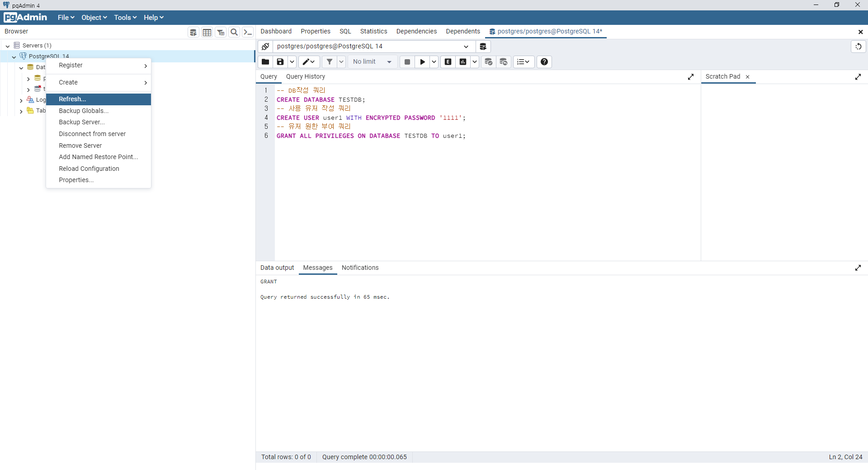The width and height of the screenshot is (868, 470).
Task: Click inside the Scratch Pad text area
Action: click(784, 172)
